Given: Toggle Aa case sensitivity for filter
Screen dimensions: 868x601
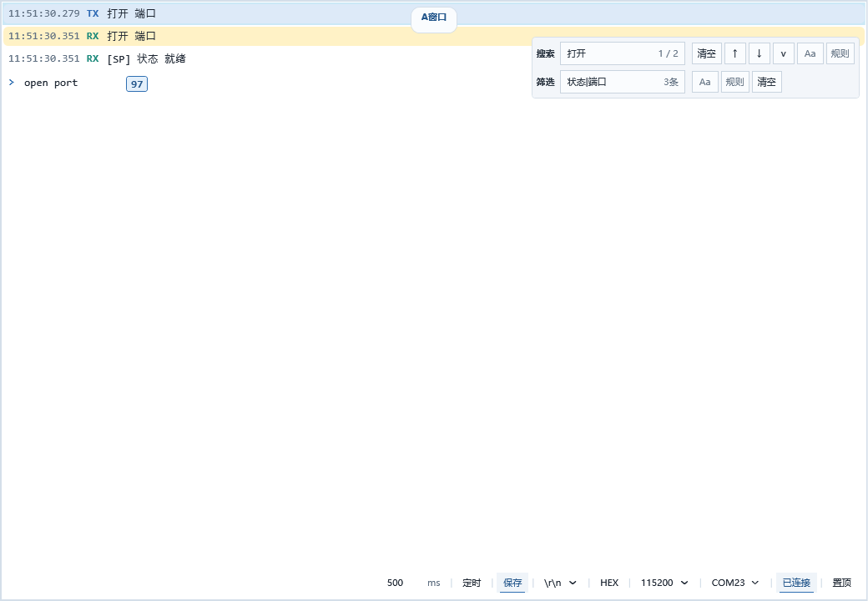Looking at the screenshot, I should click(x=704, y=82).
